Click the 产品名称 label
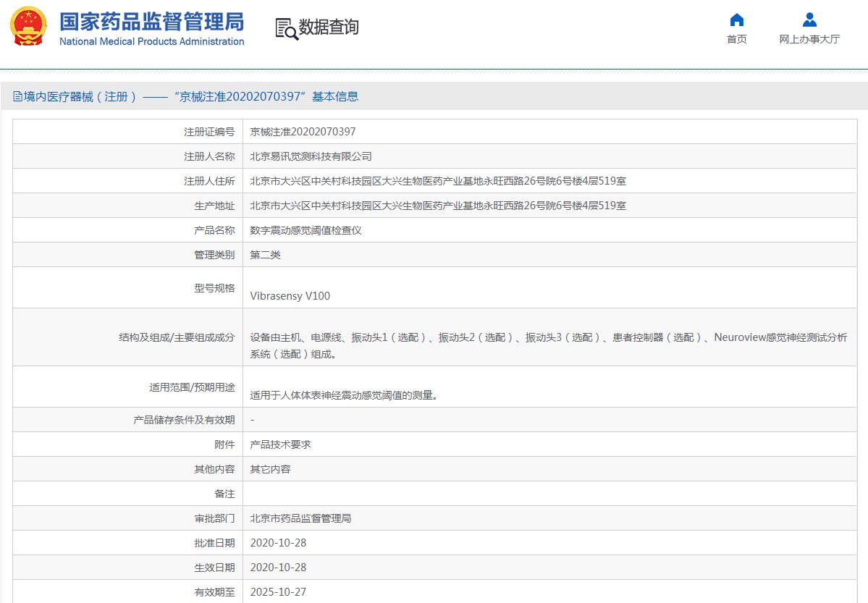This screenshot has width=868, height=603. point(214,230)
